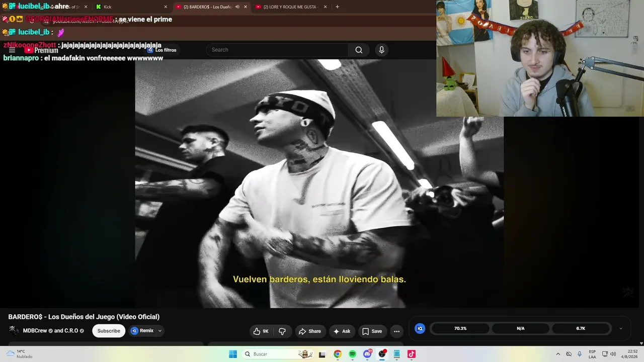Click the Los filtros extension button
644x362 pixels.
click(x=162, y=50)
